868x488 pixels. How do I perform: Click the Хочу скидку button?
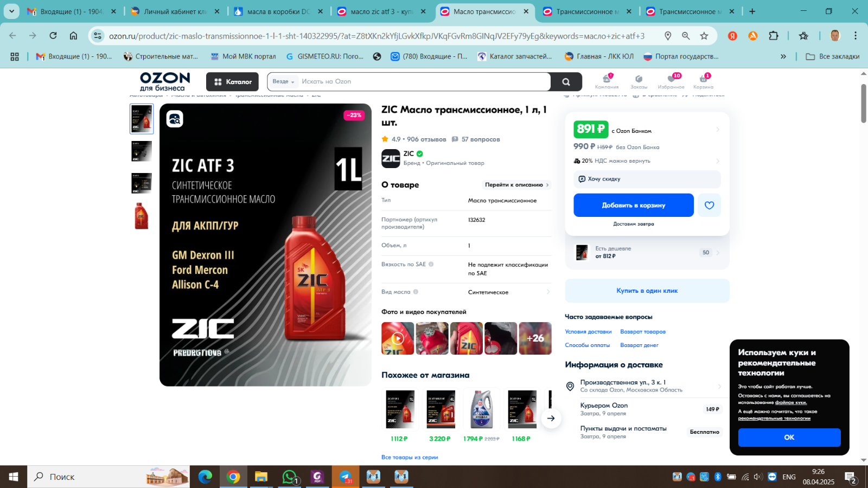coord(647,179)
